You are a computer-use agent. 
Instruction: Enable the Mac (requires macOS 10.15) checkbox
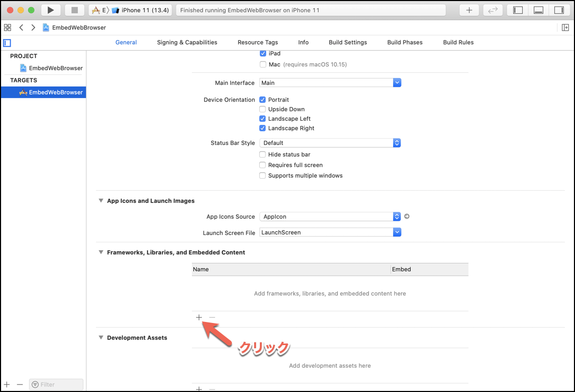pos(263,64)
